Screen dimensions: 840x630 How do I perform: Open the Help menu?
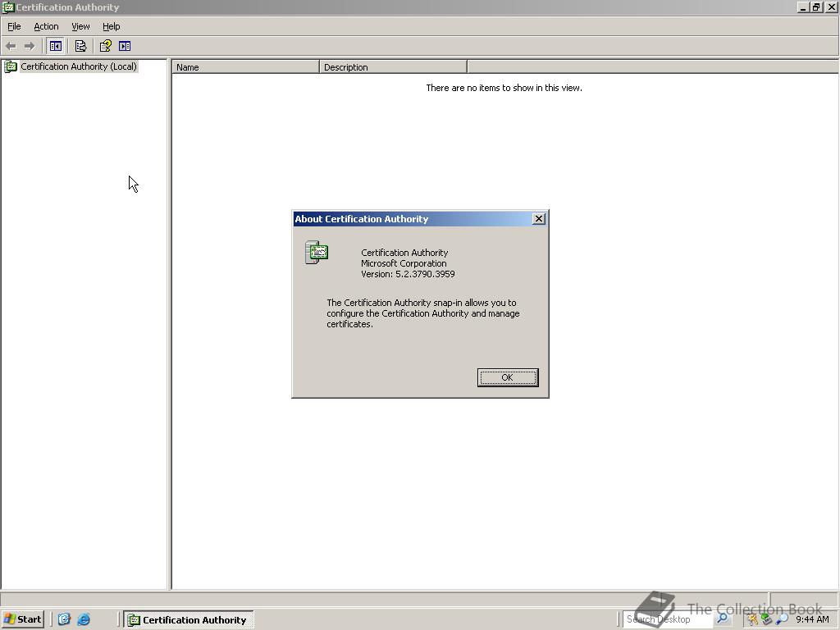pos(111,26)
